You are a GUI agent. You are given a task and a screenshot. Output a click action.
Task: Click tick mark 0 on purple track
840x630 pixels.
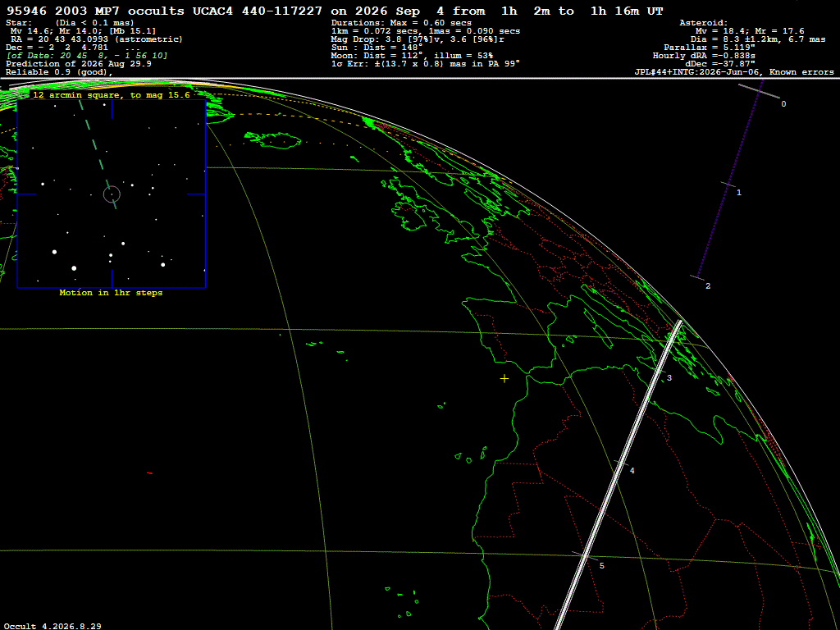[x=783, y=104]
